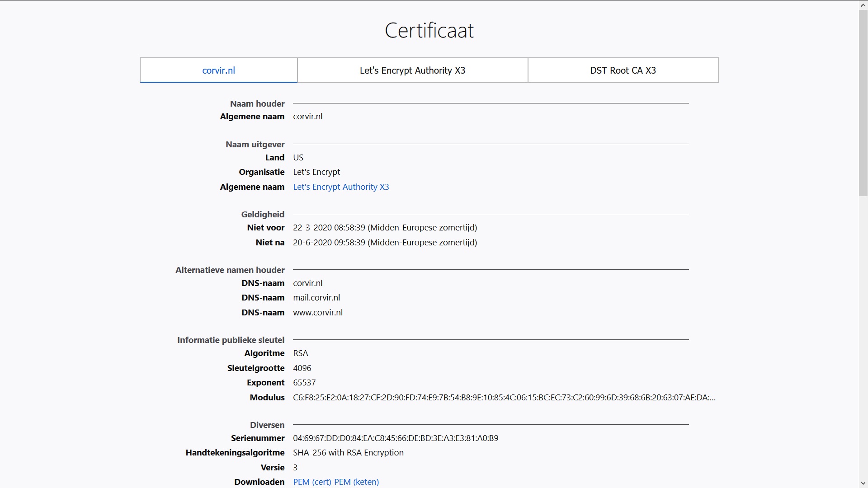Click the key size value 4096
The width and height of the screenshot is (868, 488).
[x=302, y=368]
